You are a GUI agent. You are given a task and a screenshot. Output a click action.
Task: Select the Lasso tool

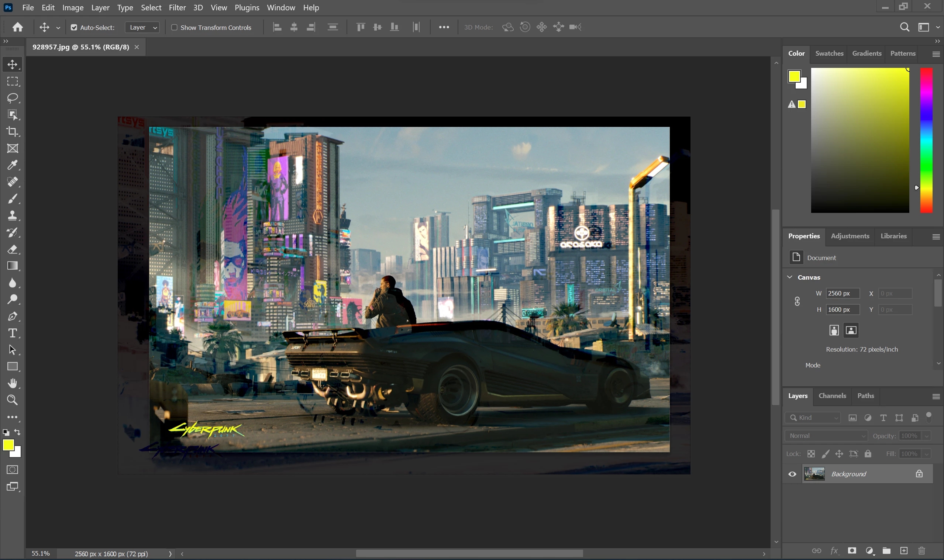pos(13,98)
